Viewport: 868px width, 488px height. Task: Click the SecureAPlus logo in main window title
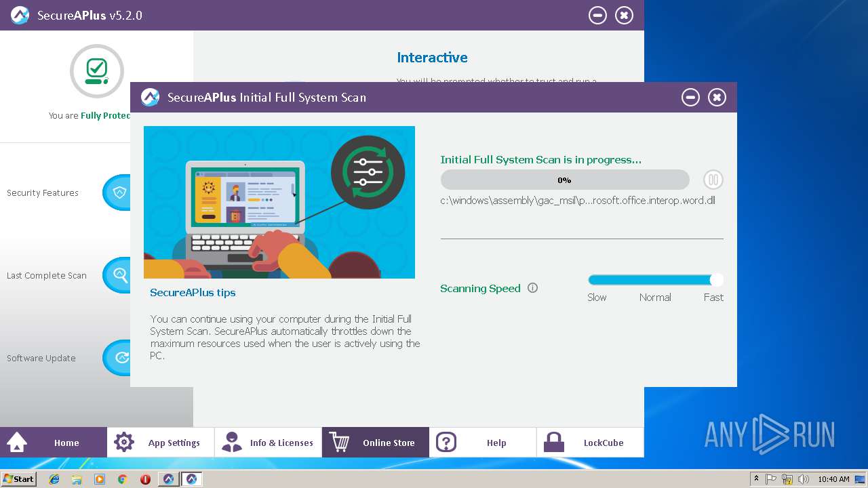[x=20, y=15]
